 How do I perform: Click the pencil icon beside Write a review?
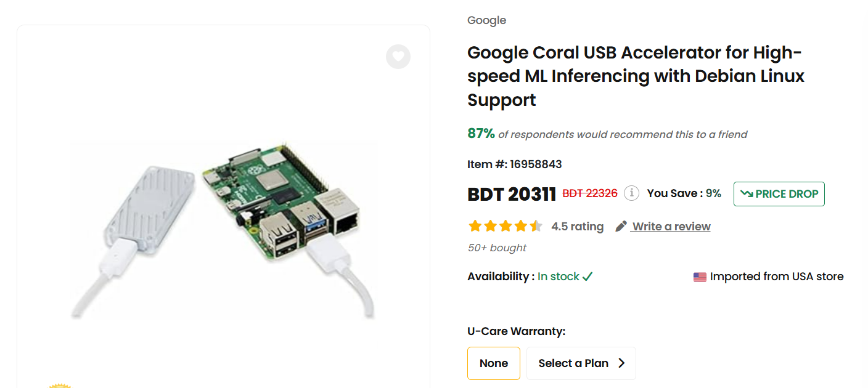point(621,226)
